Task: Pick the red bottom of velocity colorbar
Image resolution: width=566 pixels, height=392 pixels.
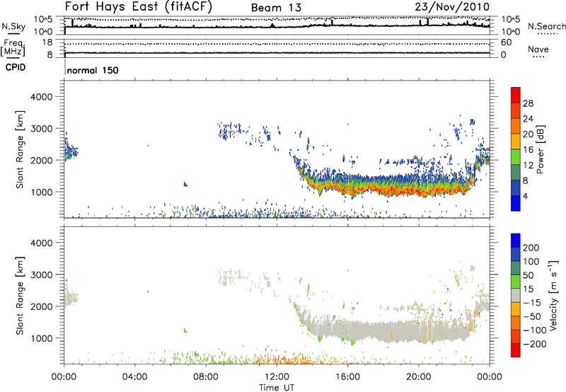Action: [516, 350]
